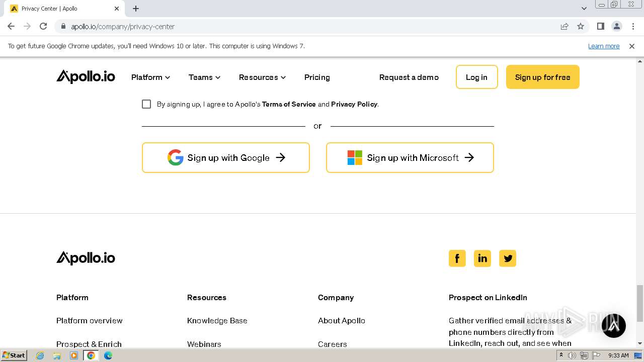Open Chrome profile avatar menu
The height and width of the screenshot is (362, 644).
[617, 26]
